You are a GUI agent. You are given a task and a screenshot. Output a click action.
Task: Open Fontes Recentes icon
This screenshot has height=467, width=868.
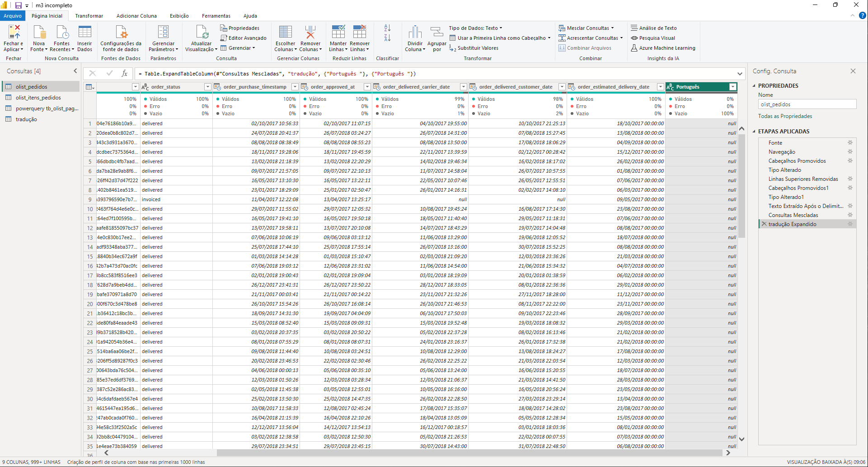pyautogui.click(x=62, y=33)
